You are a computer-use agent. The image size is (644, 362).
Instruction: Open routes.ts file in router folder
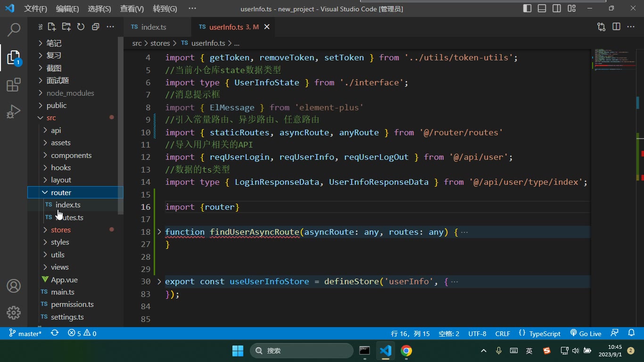[x=69, y=218]
